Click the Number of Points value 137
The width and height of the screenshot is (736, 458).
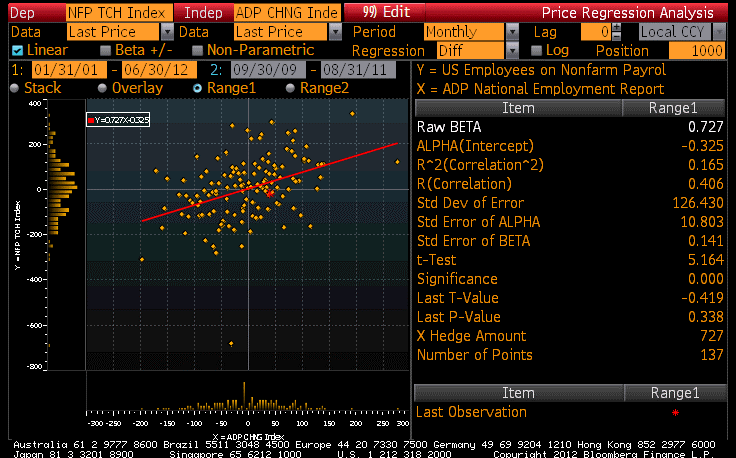(712, 355)
